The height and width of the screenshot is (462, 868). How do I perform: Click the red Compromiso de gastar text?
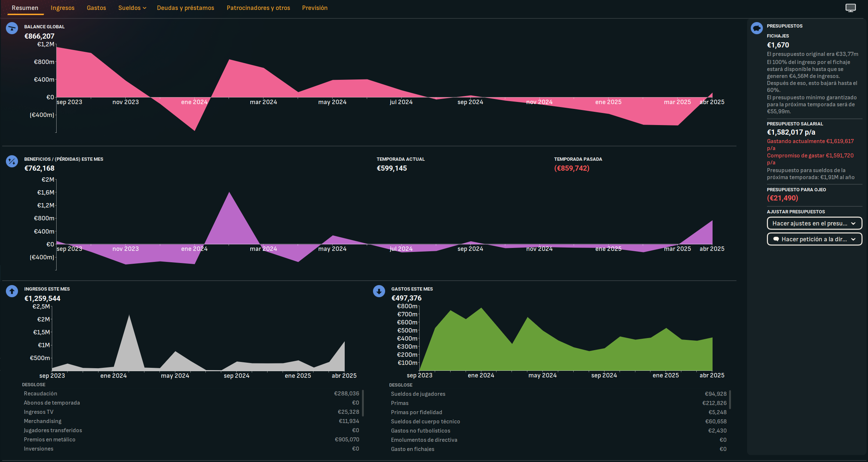coord(810,159)
